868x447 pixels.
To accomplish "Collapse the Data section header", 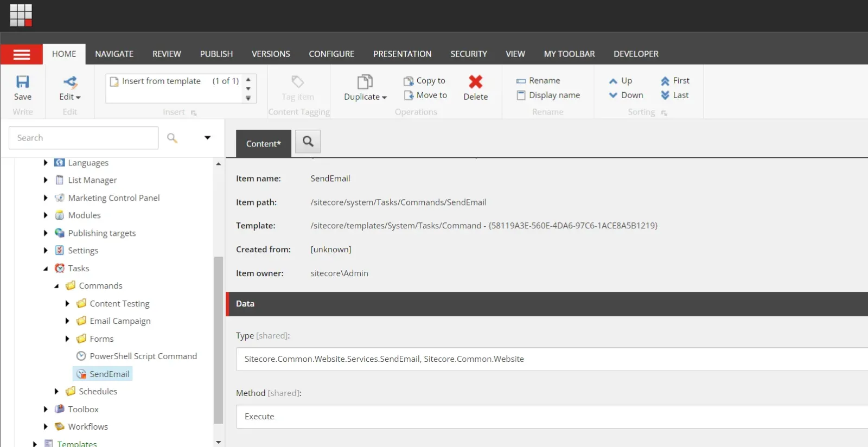I will (547, 304).
